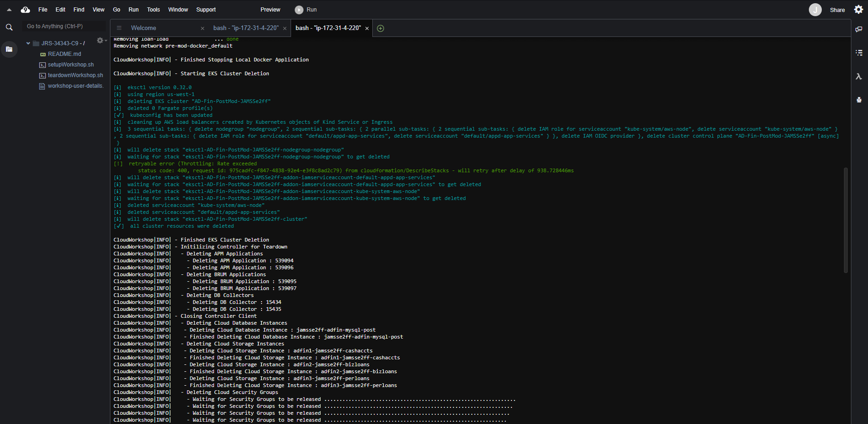Click the search magnifier icon in left sidebar
Image resolution: width=868 pixels, height=424 pixels.
point(9,27)
